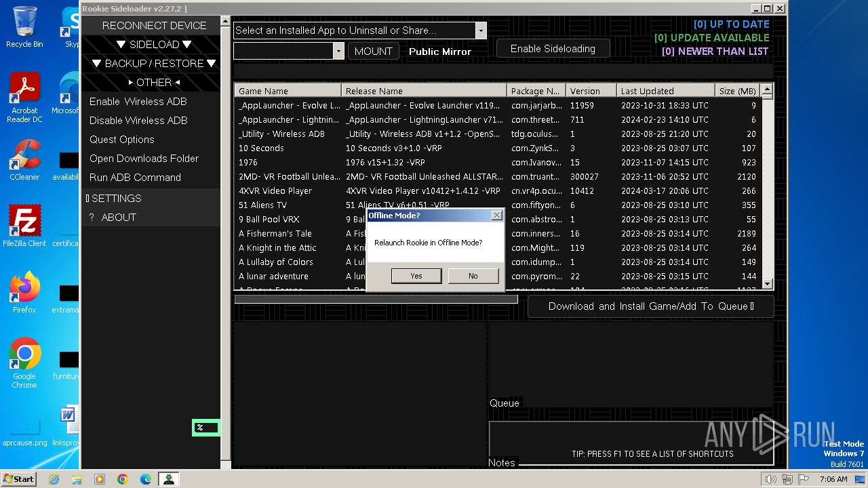Collapse the OTHER section
Image resolution: width=868 pixels, height=488 pixels.
tap(154, 82)
